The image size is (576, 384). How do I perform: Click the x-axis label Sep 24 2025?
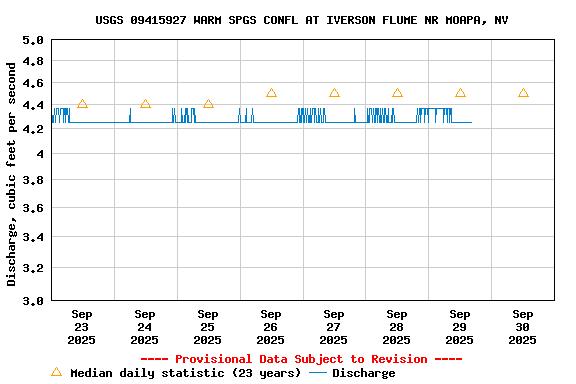[144, 327]
